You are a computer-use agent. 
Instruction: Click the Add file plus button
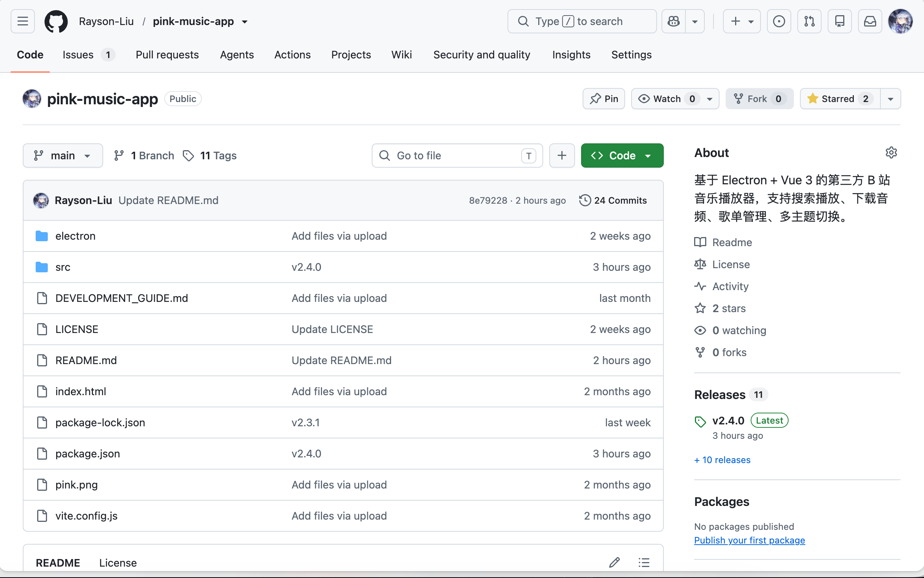(x=562, y=155)
